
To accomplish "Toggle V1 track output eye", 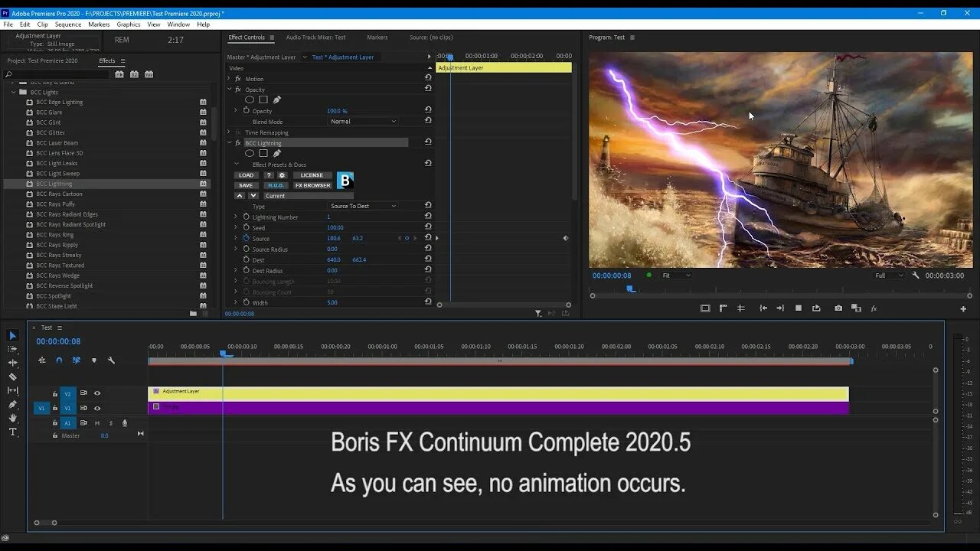I will pyautogui.click(x=97, y=408).
